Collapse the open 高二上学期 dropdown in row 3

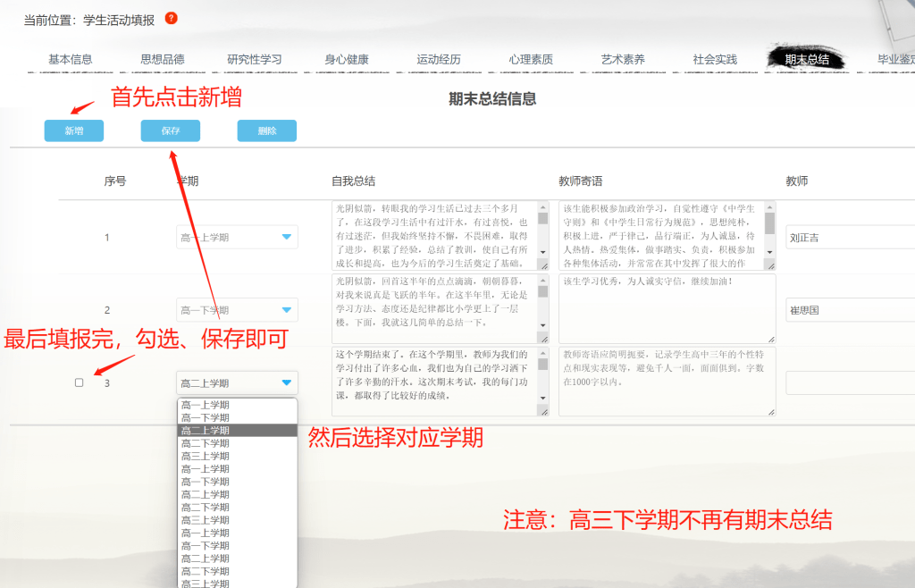(286, 383)
